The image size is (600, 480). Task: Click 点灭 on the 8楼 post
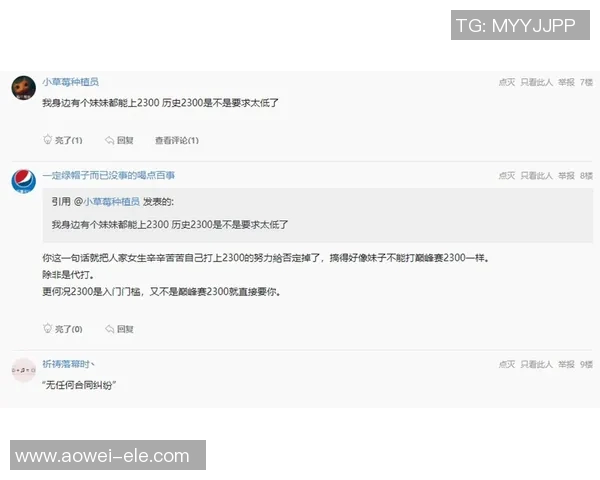507,176
